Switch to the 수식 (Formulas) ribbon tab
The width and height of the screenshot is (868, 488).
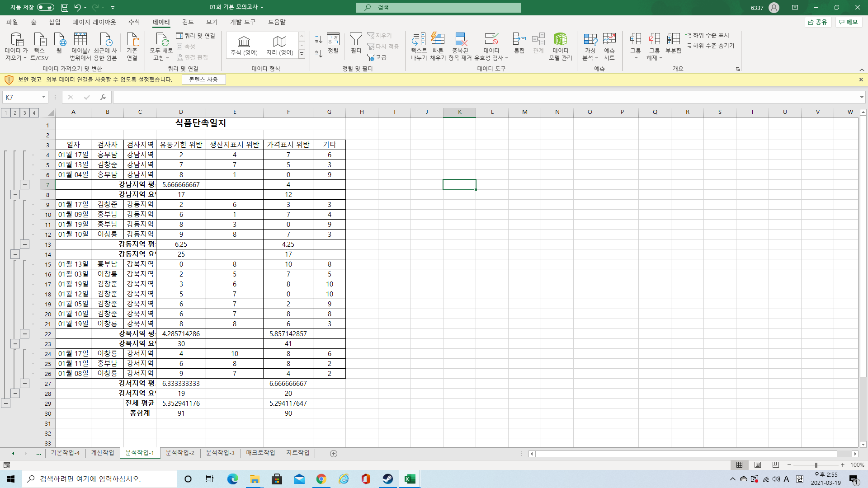(x=134, y=22)
